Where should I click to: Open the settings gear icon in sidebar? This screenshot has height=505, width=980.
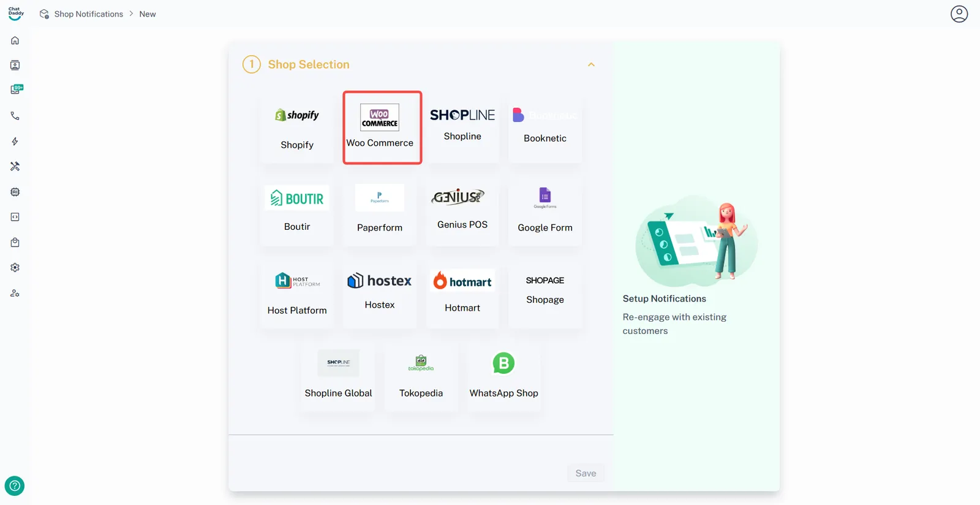[15, 268]
